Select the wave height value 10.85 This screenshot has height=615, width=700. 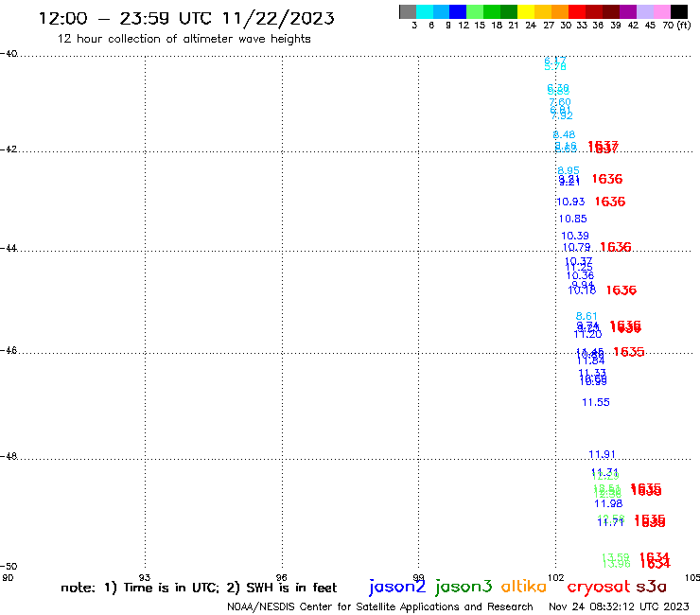[x=572, y=219]
